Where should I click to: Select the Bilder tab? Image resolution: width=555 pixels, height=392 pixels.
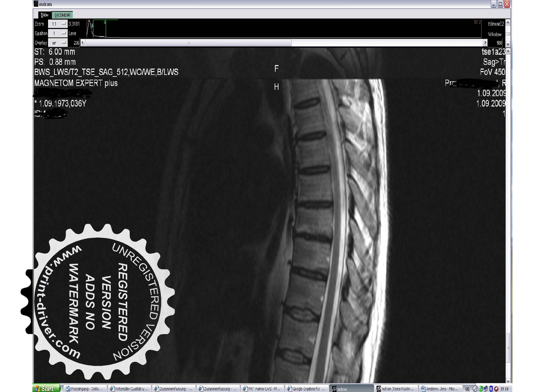45,15
